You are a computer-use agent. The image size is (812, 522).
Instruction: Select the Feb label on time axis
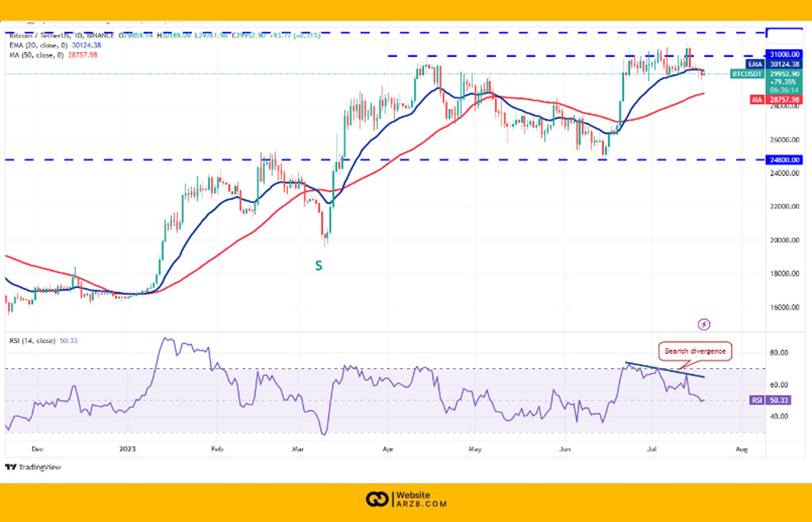[x=217, y=450]
